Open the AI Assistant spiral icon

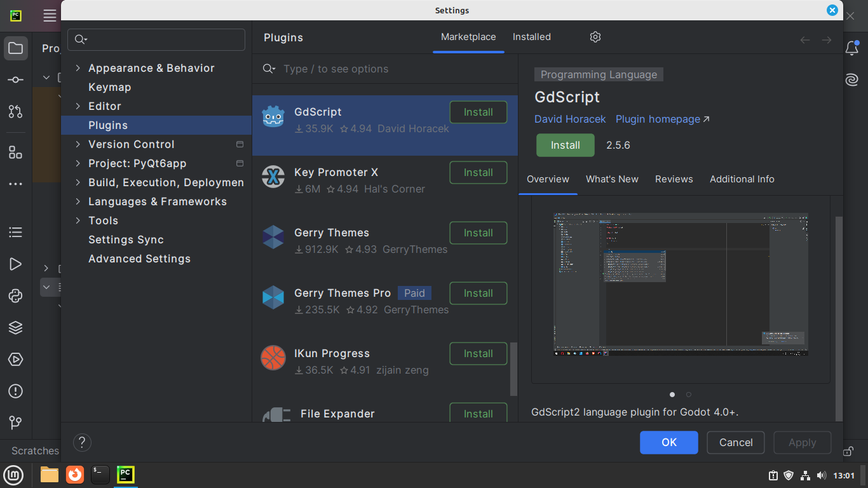pyautogui.click(x=851, y=80)
